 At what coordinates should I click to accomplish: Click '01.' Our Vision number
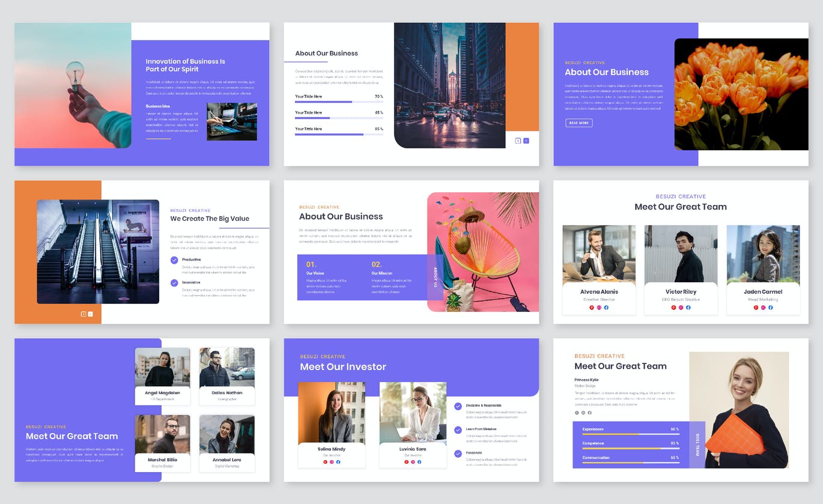(x=311, y=264)
